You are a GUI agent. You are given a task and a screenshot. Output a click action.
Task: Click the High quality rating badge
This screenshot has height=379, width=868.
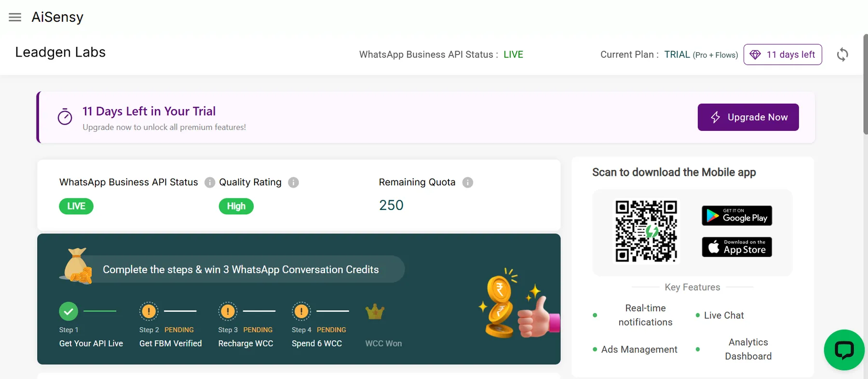pyautogui.click(x=236, y=206)
